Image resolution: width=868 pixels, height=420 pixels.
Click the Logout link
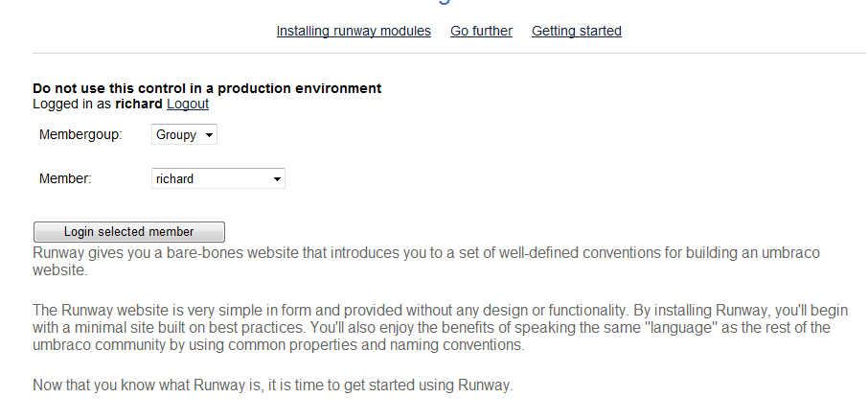(188, 104)
